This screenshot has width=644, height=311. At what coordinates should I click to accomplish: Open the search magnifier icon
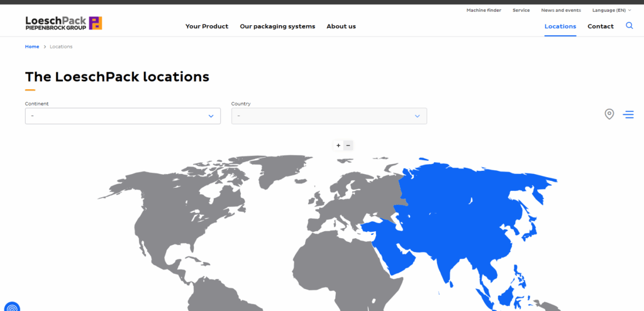coord(630,26)
